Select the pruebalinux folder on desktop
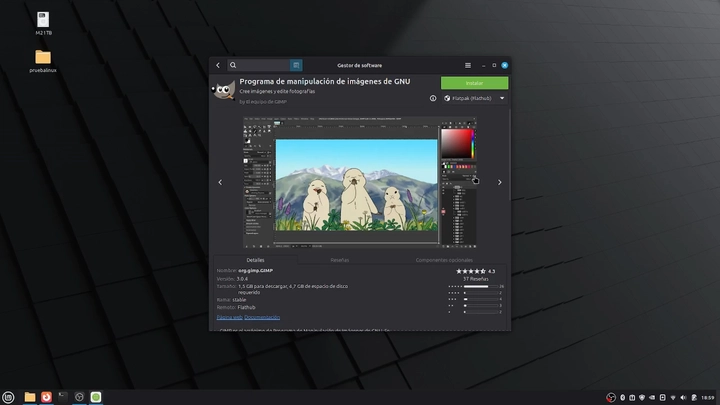 43,61
